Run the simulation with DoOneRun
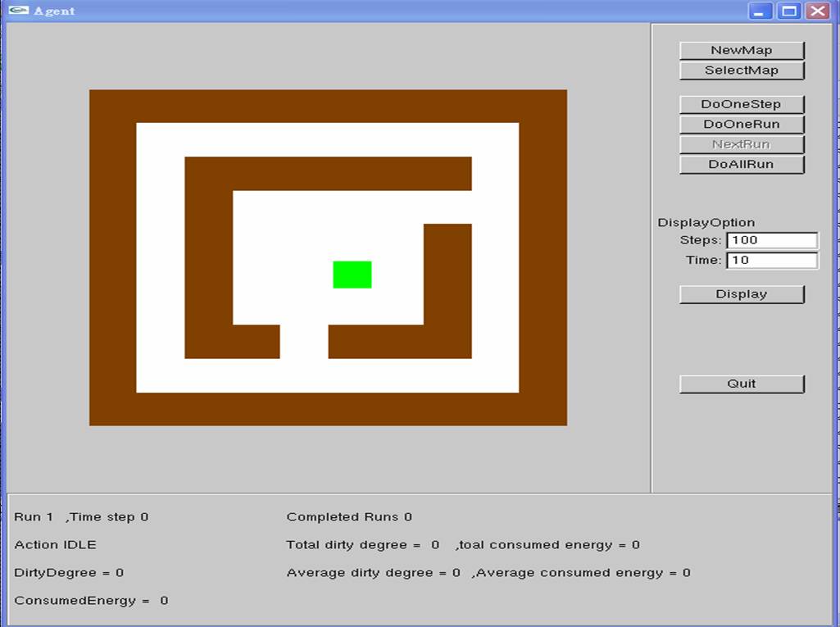This screenshot has height=627, width=840. point(741,124)
